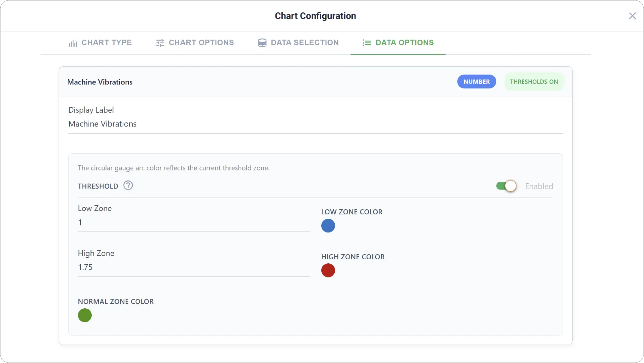Disable the Threshold enabled toggle
This screenshot has width=644, height=363.
(506, 186)
